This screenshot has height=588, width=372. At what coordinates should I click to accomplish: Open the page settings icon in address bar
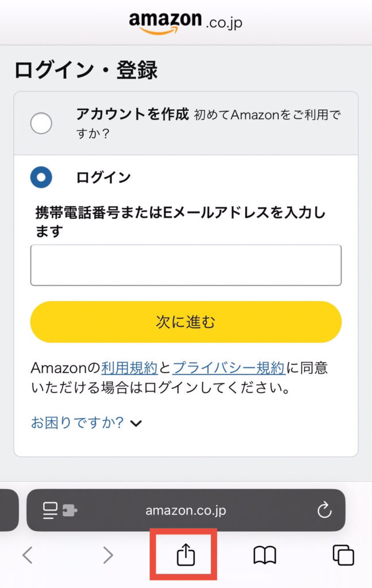60,510
